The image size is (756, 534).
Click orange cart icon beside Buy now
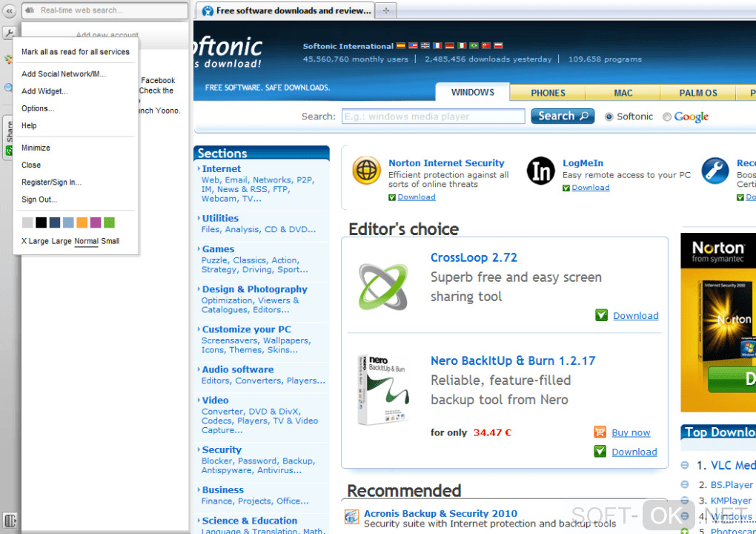[600, 432]
